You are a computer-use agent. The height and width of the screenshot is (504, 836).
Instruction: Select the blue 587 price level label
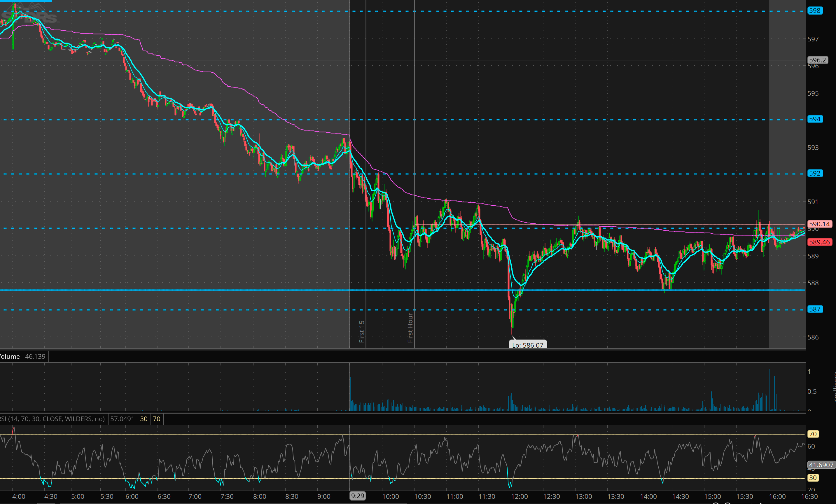(x=815, y=309)
